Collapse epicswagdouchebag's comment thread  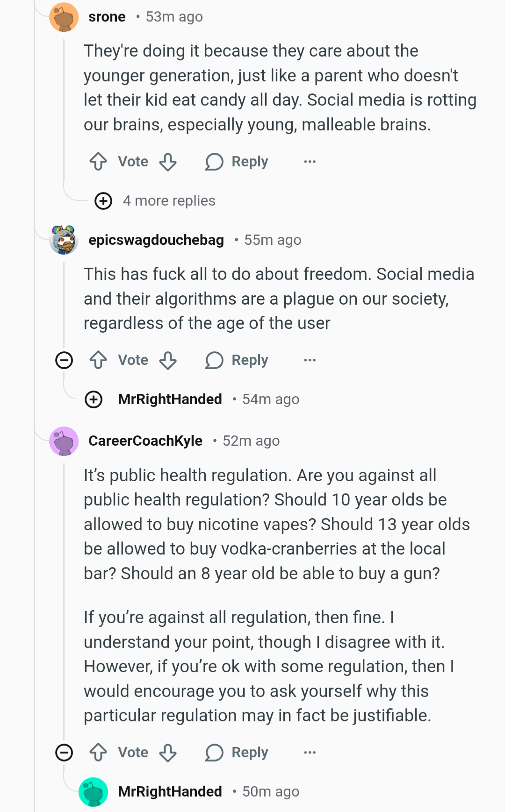click(64, 360)
